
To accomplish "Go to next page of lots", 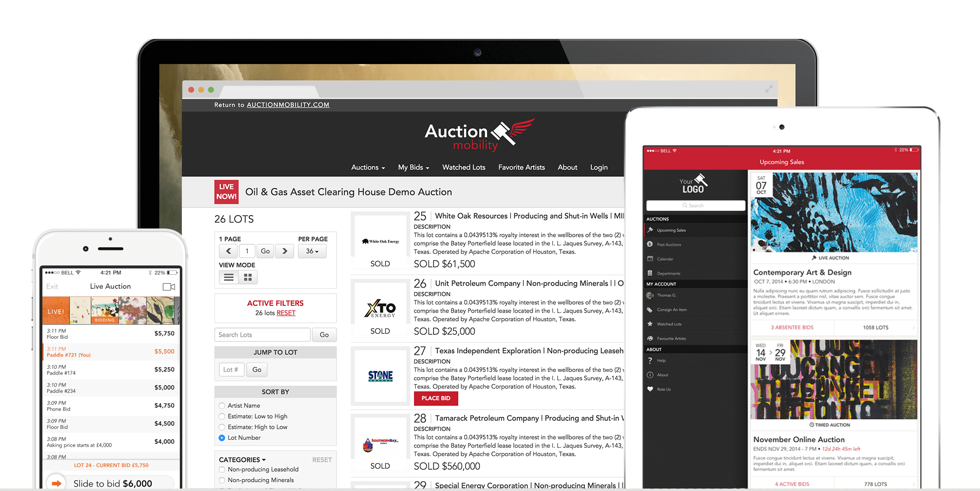I will pos(284,251).
